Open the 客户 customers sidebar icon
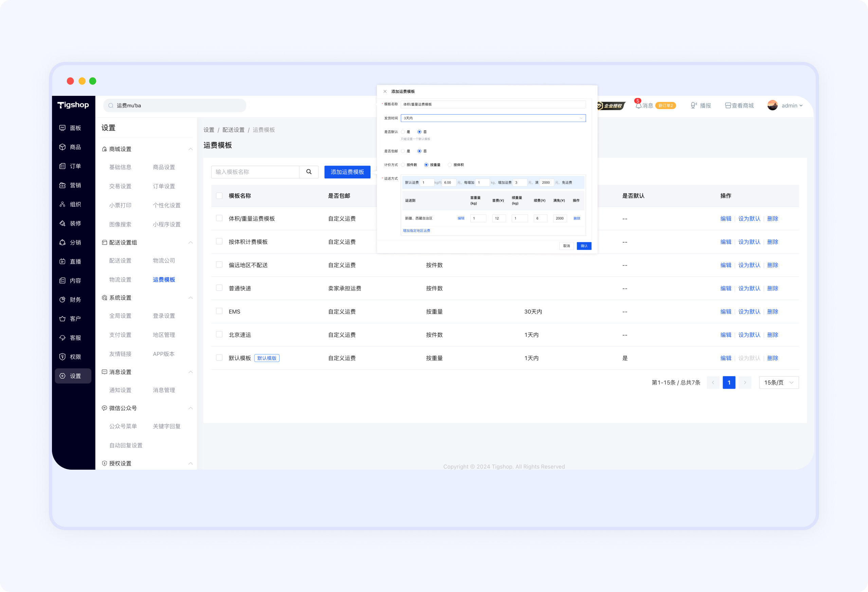This screenshot has width=868, height=592. point(62,318)
